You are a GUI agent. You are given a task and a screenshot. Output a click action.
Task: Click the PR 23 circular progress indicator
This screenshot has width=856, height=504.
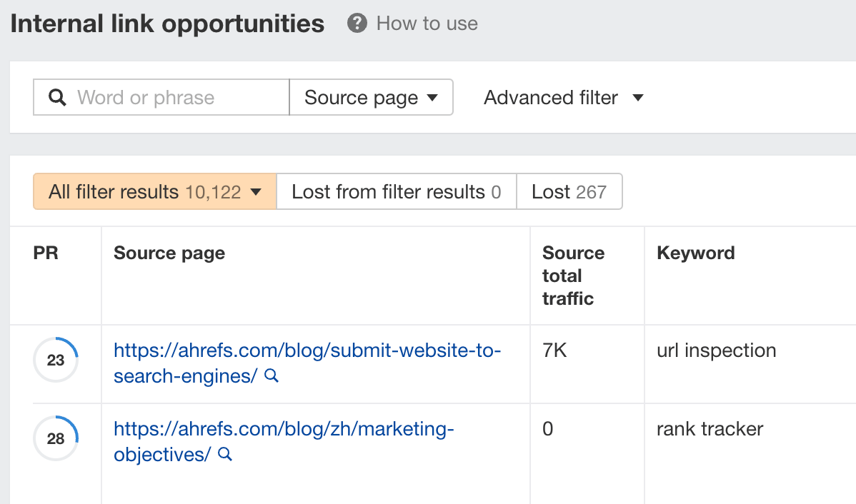pyautogui.click(x=55, y=360)
